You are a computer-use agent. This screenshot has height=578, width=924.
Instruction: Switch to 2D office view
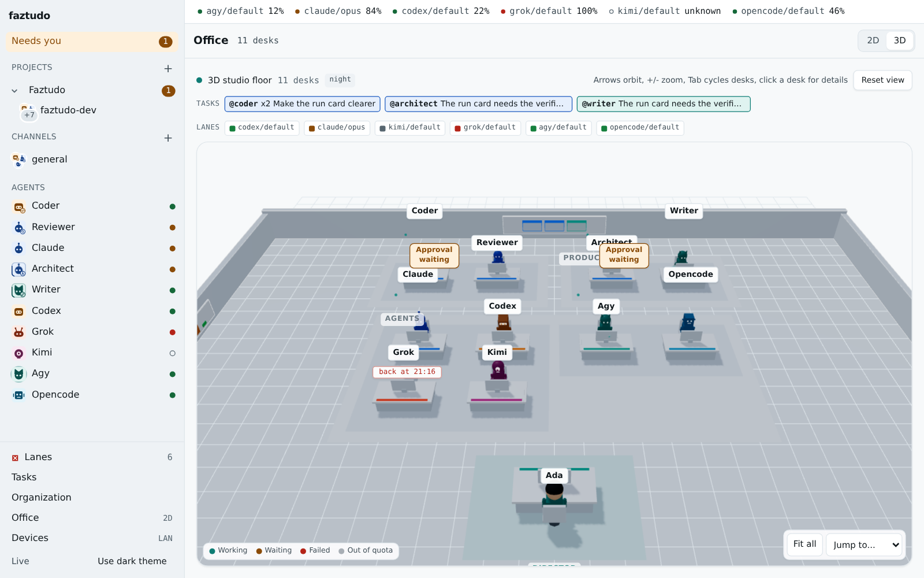(x=873, y=40)
